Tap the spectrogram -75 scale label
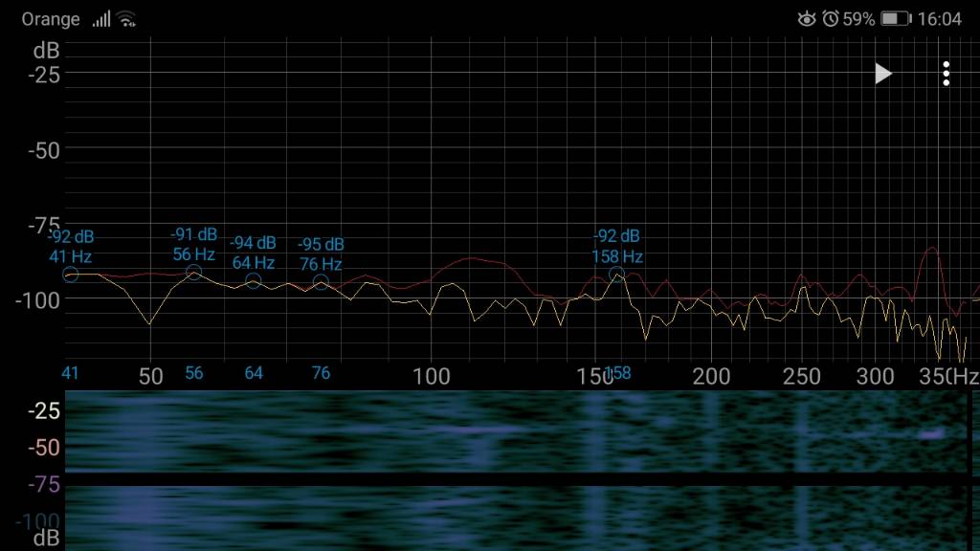 tap(44, 484)
